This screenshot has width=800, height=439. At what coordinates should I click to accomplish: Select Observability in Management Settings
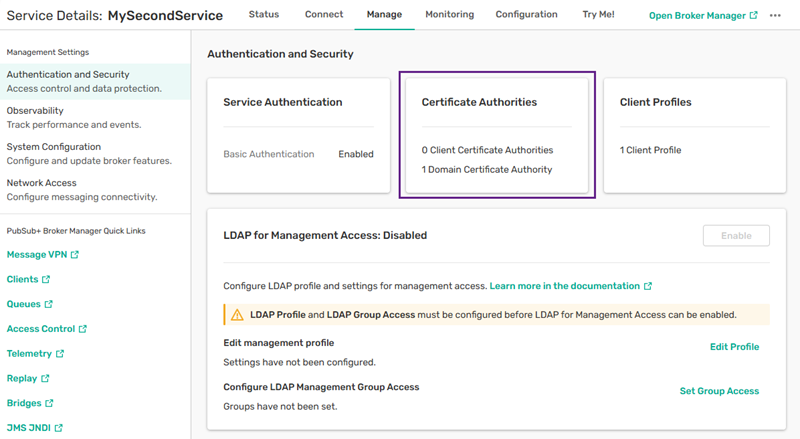coord(35,111)
